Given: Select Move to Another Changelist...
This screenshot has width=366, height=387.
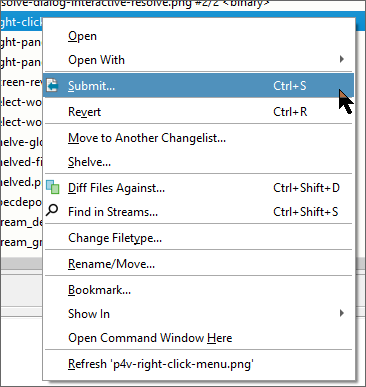Looking at the screenshot, I should (x=198, y=138).
